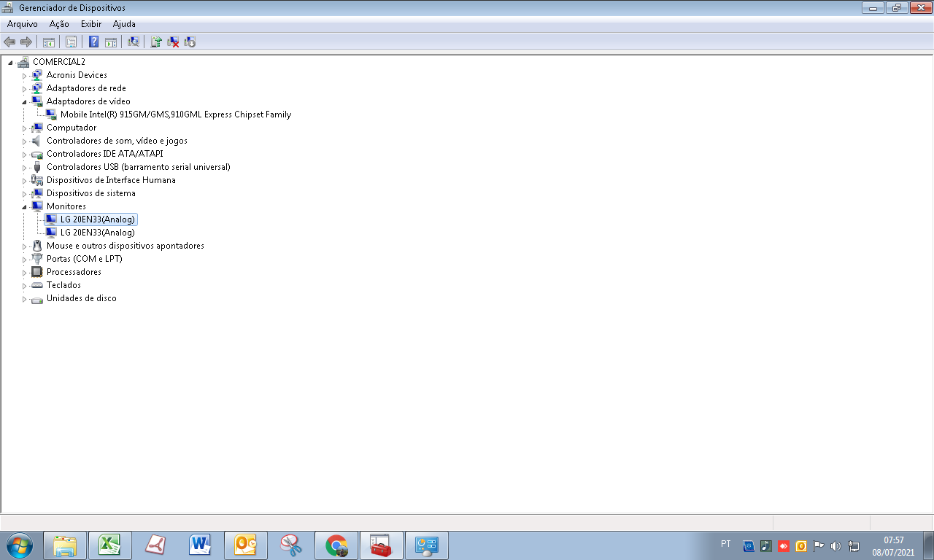
Task: Scan for hardware changes icon
Action: tap(134, 42)
